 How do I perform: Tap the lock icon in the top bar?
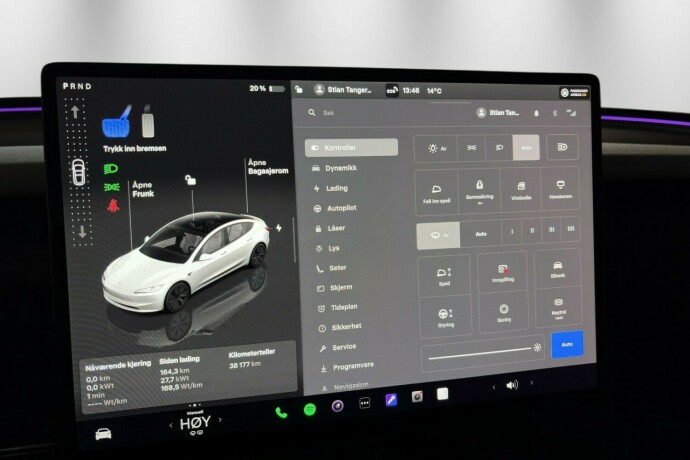(x=299, y=89)
